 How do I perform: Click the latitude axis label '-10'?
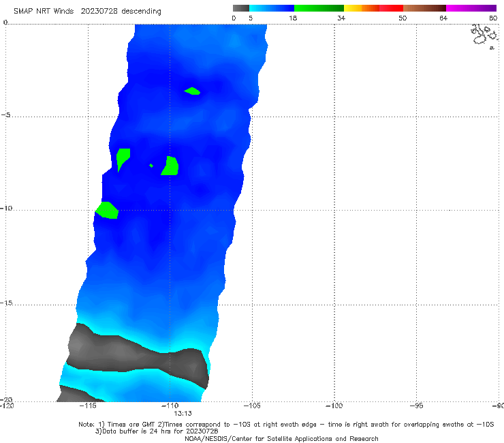pyautogui.click(x=6, y=208)
